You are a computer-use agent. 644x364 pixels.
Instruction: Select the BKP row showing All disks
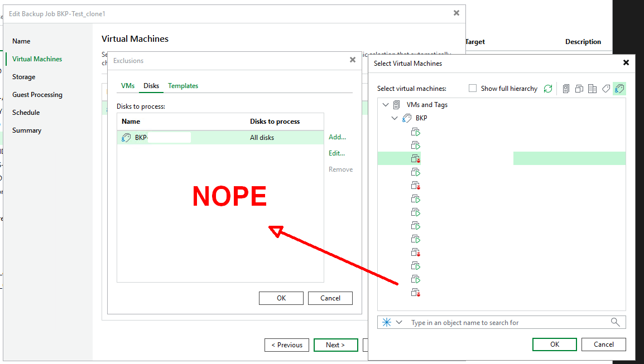(220, 138)
